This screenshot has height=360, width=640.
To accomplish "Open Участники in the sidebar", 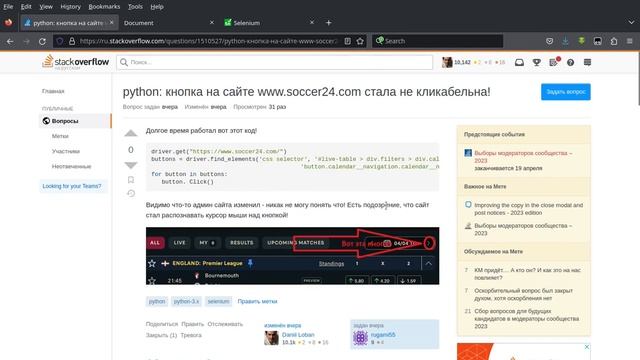I will [66, 151].
